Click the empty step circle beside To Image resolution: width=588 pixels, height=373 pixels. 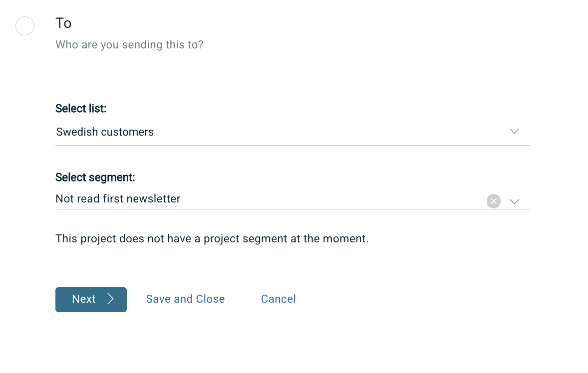(25, 26)
